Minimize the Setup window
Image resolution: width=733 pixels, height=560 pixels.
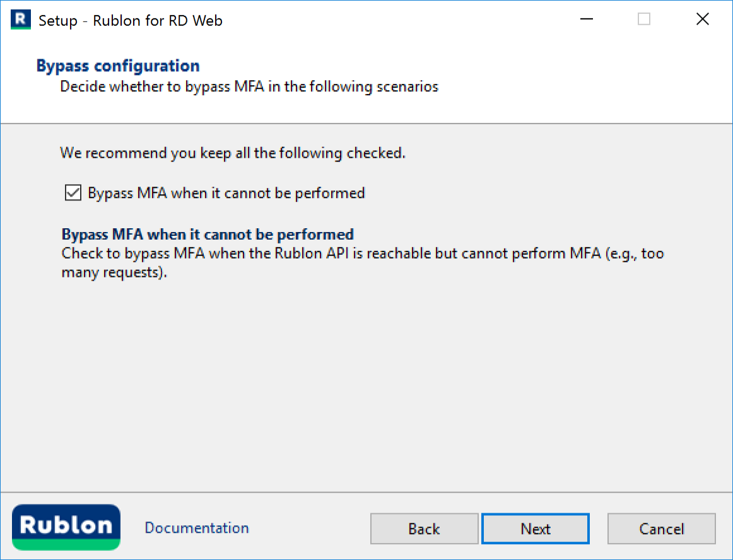pyautogui.click(x=586, y=20)
